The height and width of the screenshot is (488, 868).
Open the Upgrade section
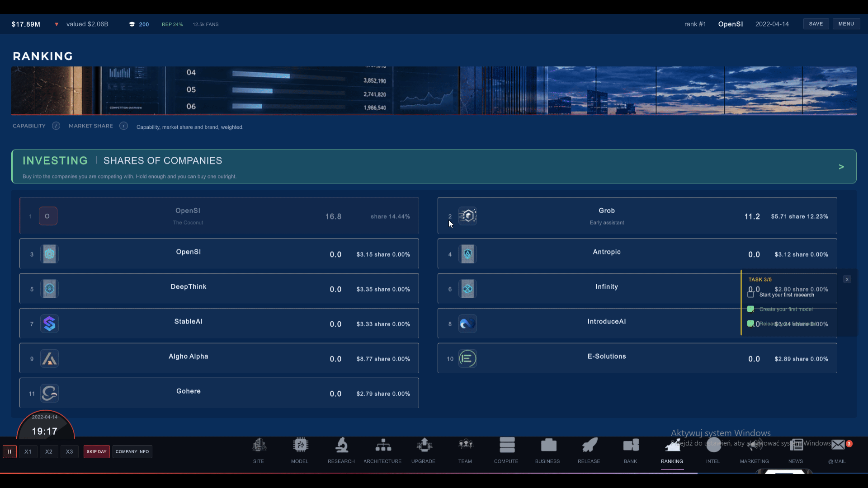pos(424,450)
